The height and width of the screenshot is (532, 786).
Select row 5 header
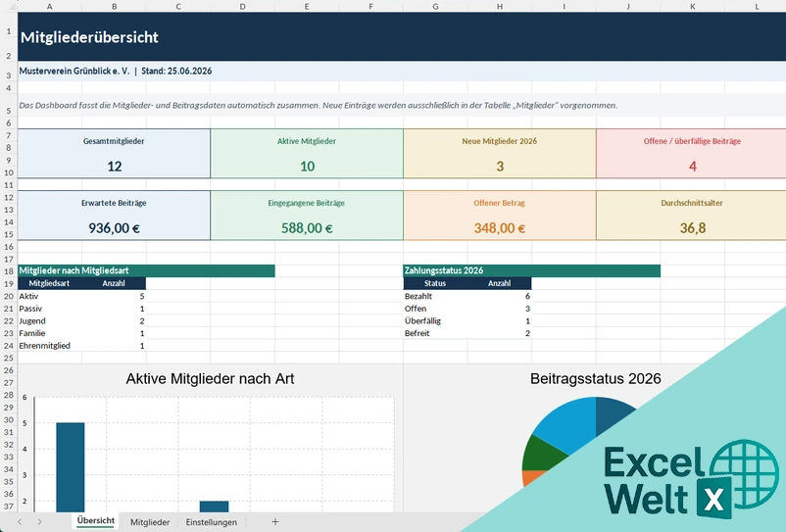click(x=9, y=105)
